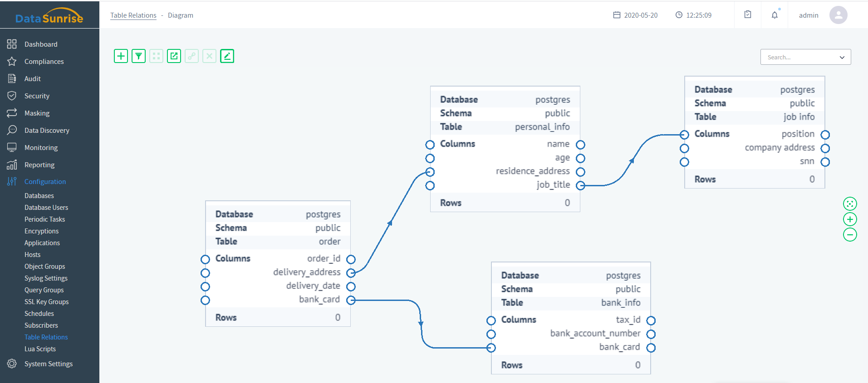Zoom out of the diagram
Viewport: 868px width, 383px height.
tap(850, 235)
